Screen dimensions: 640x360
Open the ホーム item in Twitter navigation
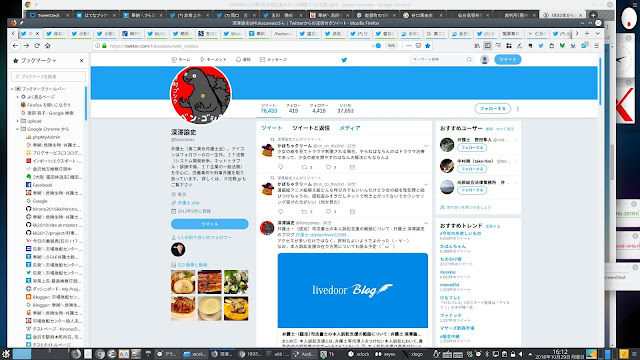pyautogui.click(x=181, y=60)
